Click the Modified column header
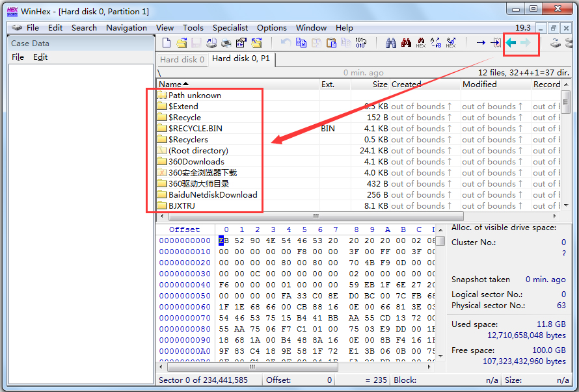 click(x=479, y=85)
